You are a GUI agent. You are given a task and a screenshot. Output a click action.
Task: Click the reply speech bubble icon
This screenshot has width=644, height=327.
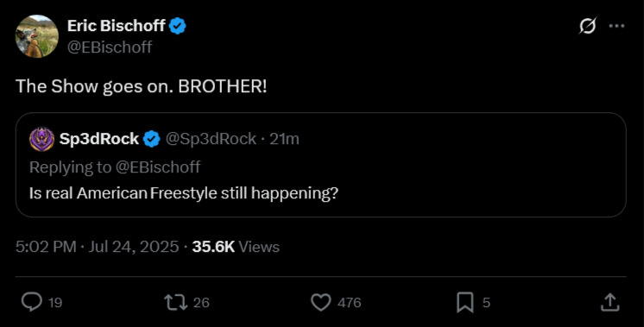32,302
